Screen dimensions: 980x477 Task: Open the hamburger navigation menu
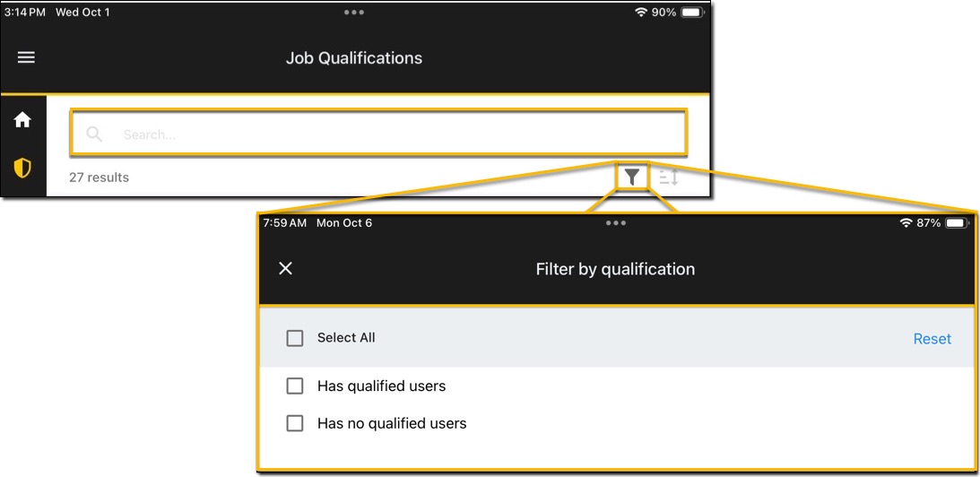click(26, 57)
